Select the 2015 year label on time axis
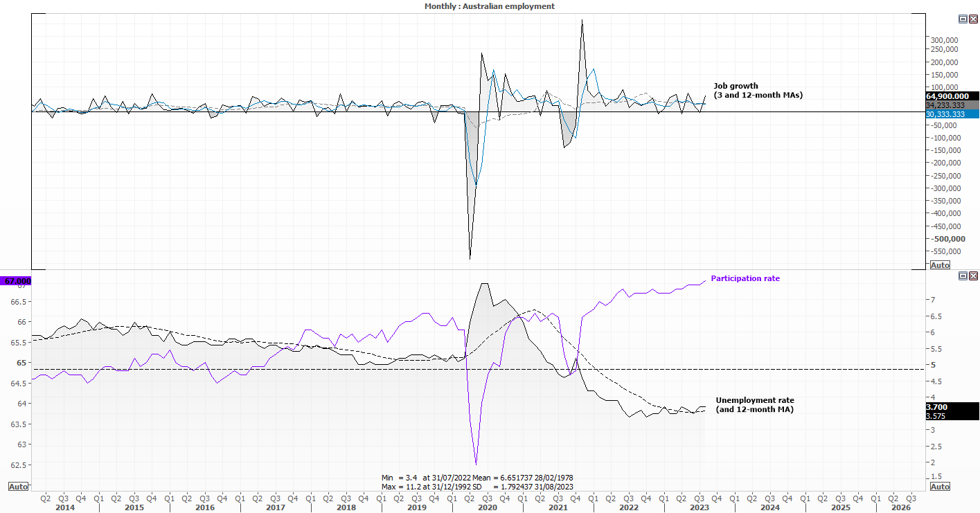Image resolution: width=980 pixels, height=513 pixels. pos(134,507)
